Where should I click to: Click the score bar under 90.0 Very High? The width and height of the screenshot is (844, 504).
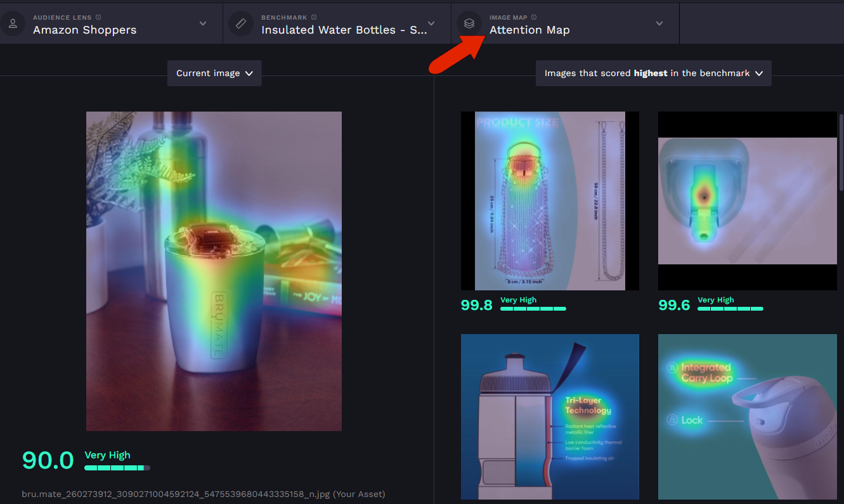117,468
